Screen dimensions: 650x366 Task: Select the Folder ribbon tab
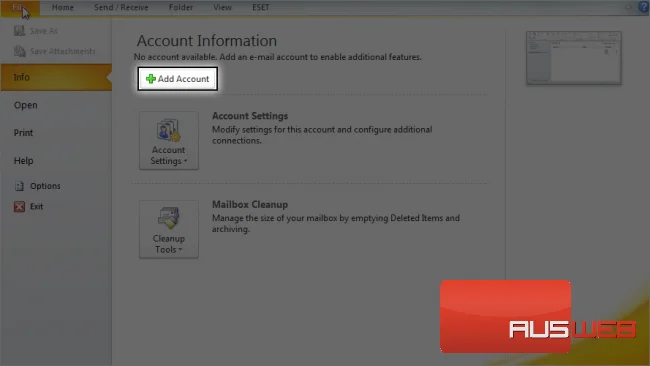(x=181, y=7)
